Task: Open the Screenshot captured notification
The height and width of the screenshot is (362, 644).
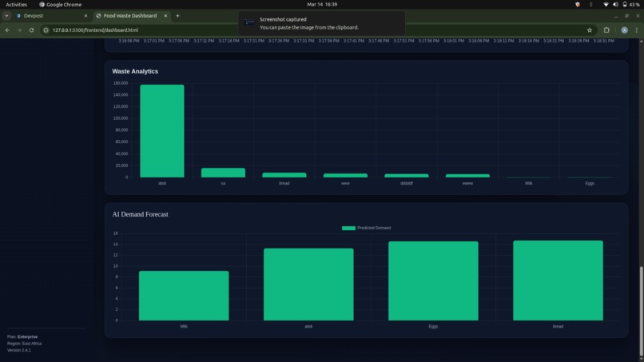Action: 321,23
